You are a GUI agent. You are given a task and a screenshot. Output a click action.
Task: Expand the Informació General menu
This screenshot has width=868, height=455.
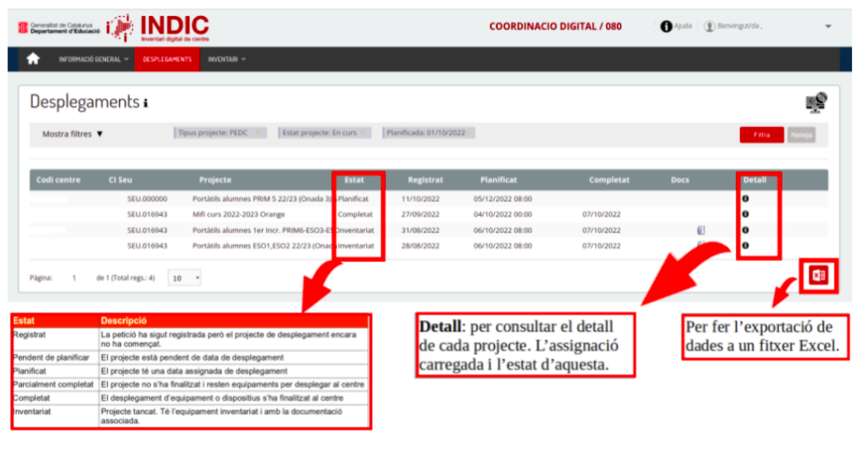[93, 59]
